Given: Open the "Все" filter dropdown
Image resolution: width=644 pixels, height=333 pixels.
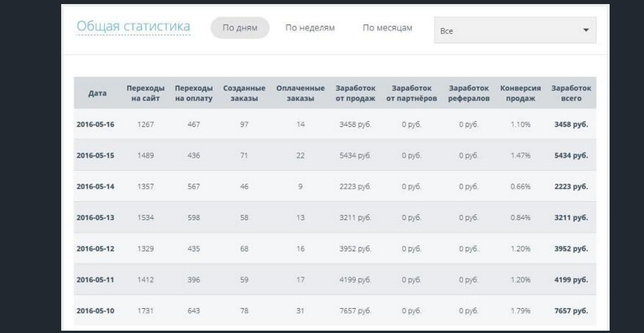Looking at the screenshot, I should 515,30.
